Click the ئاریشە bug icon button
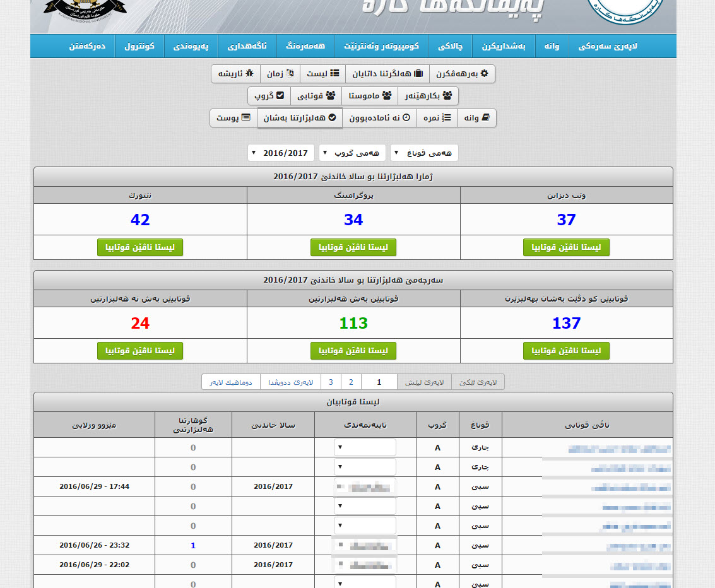 click(235, 74)
